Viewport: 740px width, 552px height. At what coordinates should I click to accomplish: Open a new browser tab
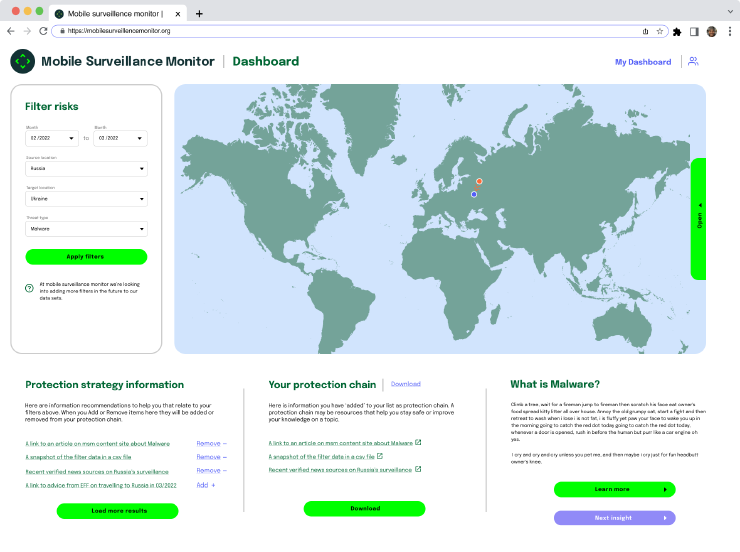tap(199, 13)
